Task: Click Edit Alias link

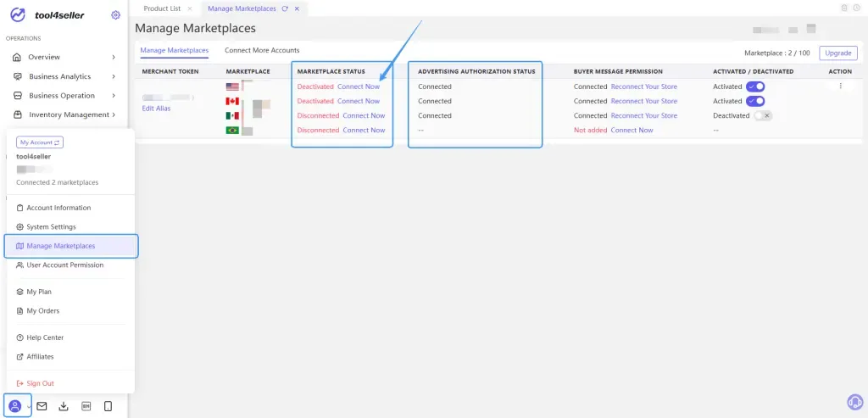Action: [156, 109]
